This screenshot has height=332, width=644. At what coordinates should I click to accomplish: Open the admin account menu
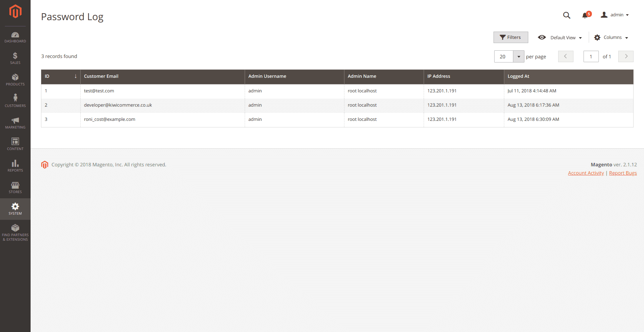(x=615, y=15)
